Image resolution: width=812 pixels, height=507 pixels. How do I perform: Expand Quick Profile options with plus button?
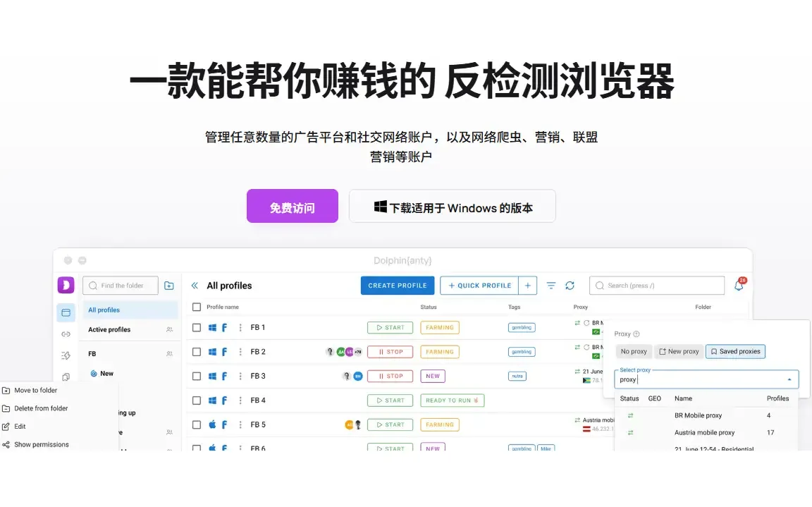pyautogui.click(x=527, y=285)
